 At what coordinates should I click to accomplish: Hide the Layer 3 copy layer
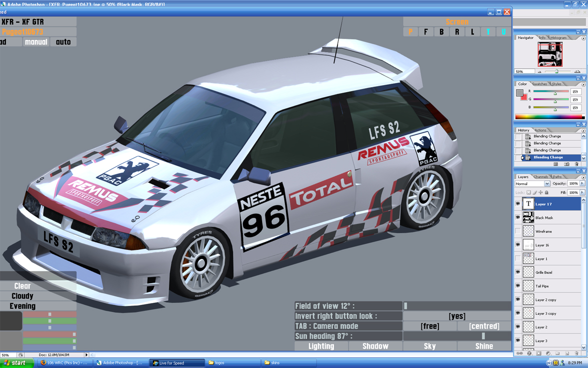pos(518,313)
